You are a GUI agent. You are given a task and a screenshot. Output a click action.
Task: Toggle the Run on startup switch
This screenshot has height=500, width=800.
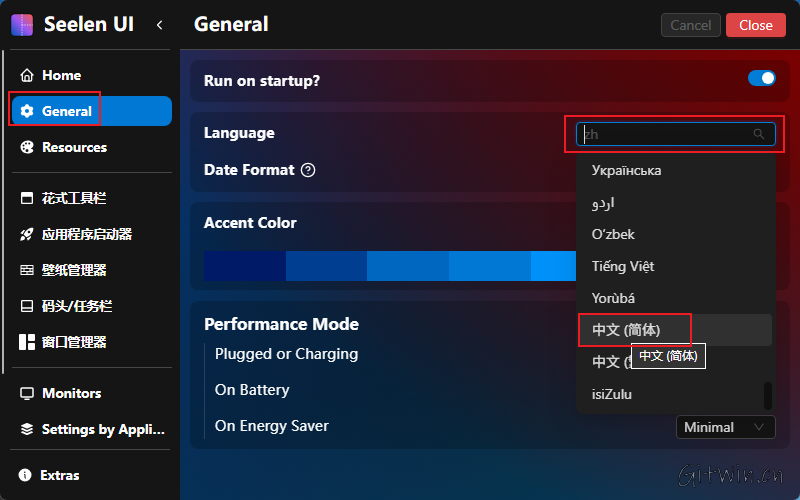[762, 79]
